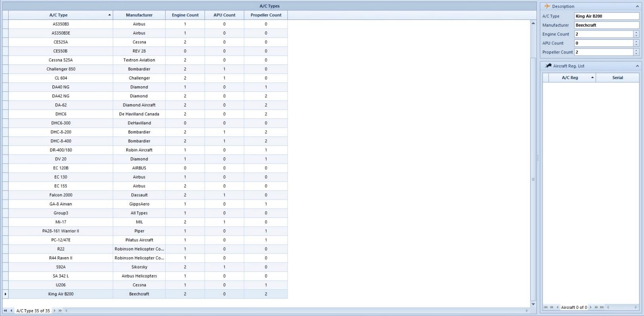Go to next A/C Type record
The width and height of the screenshot is (644, 316).
point(55,311)
